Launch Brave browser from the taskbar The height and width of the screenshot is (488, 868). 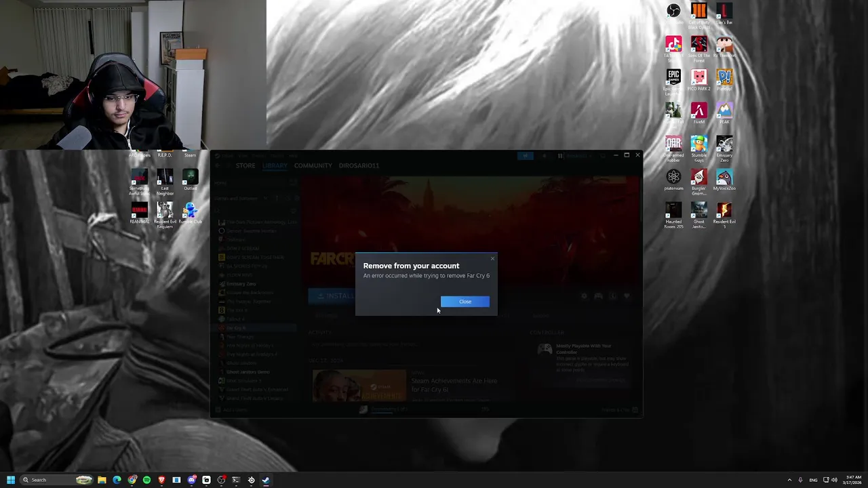pyautogui.click(x=161, y=480)
